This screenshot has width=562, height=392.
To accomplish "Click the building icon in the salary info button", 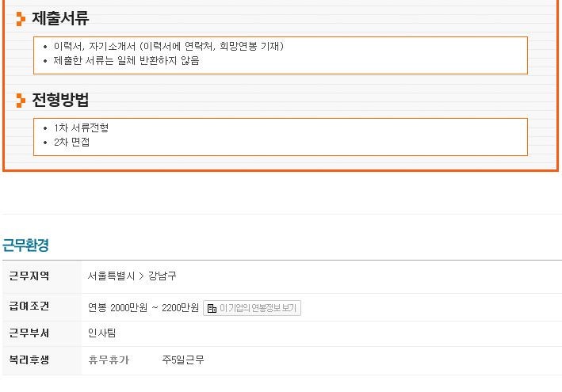I will coord(212,308).
